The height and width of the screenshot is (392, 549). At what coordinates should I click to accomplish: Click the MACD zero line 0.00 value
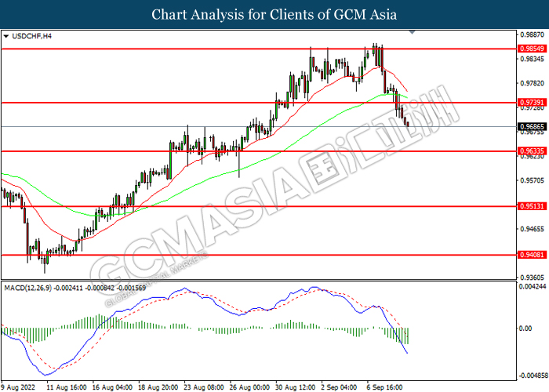(x=526, y=328)
